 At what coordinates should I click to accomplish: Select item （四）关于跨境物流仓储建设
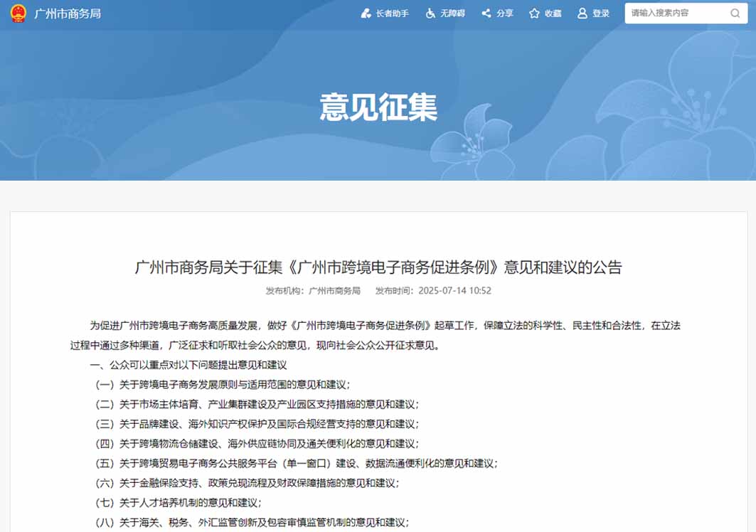pyautogui.click(x=257, y=444)
